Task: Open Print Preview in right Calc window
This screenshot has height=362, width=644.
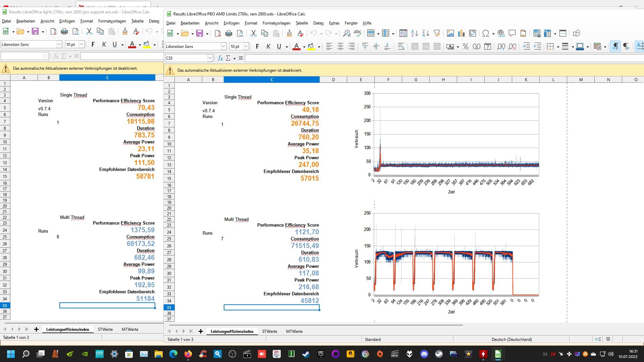Action: coord(240,33)
